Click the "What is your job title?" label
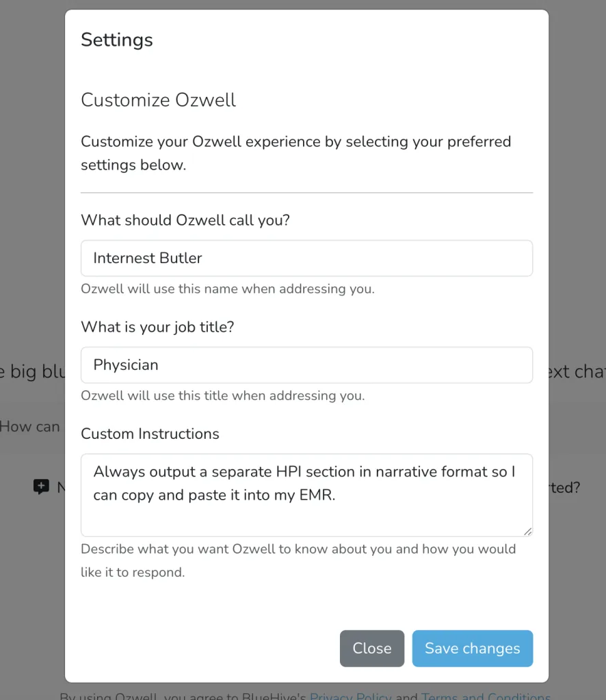 (x=157, y=327)
